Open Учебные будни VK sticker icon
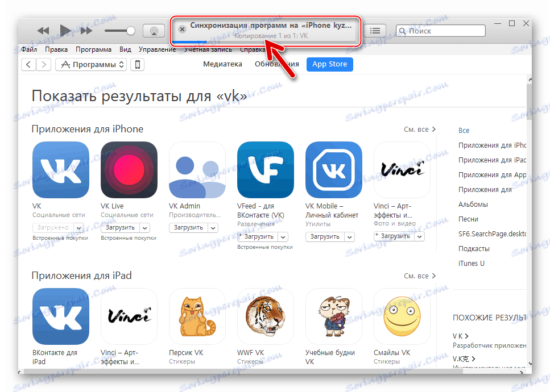This screenshot has width=550, height=392. click(333, 316)
